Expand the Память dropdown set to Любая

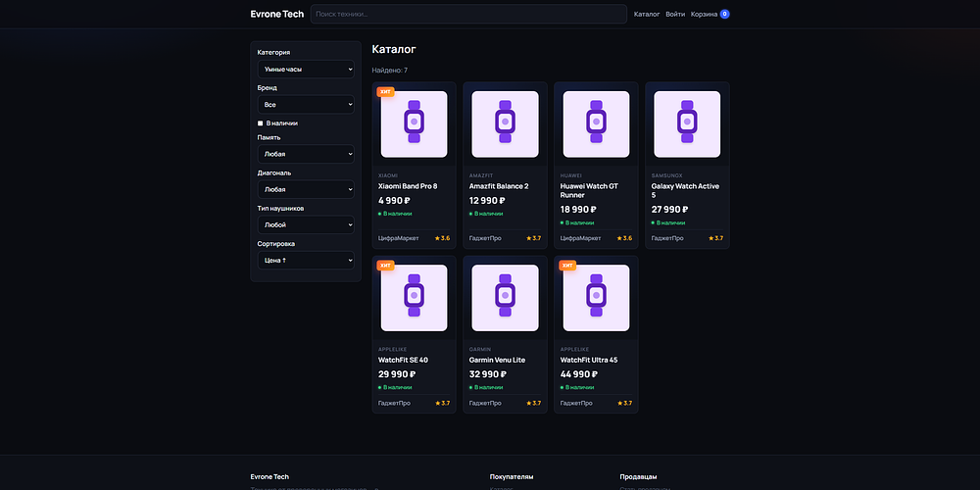[x=306, y=154]
